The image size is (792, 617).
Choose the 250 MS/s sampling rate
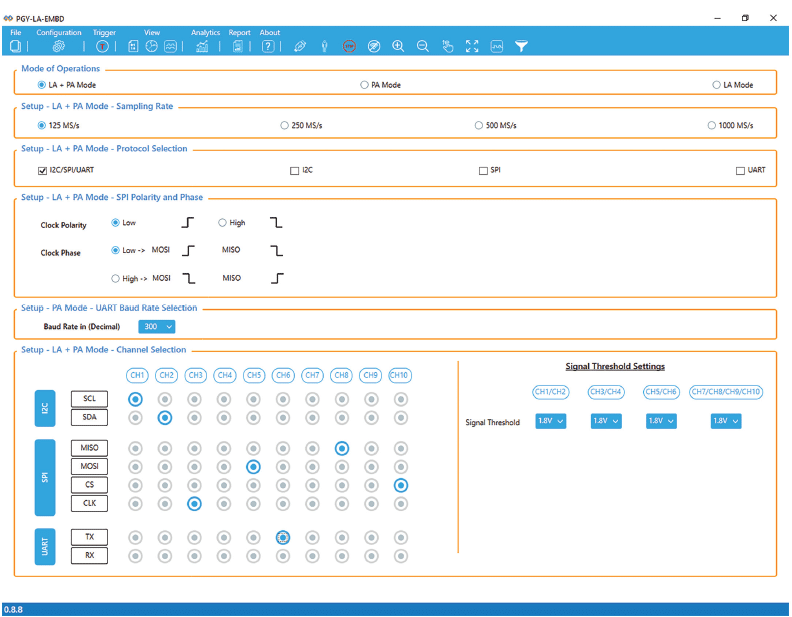[x=284, y=125]
